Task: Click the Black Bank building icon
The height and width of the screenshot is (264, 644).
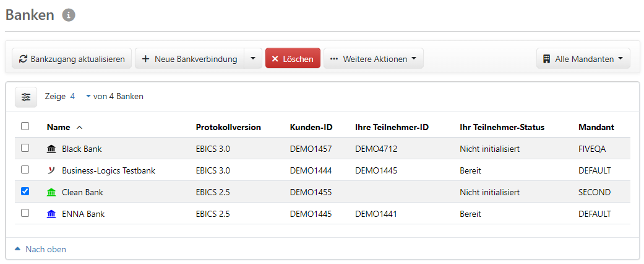Action: 51,149
